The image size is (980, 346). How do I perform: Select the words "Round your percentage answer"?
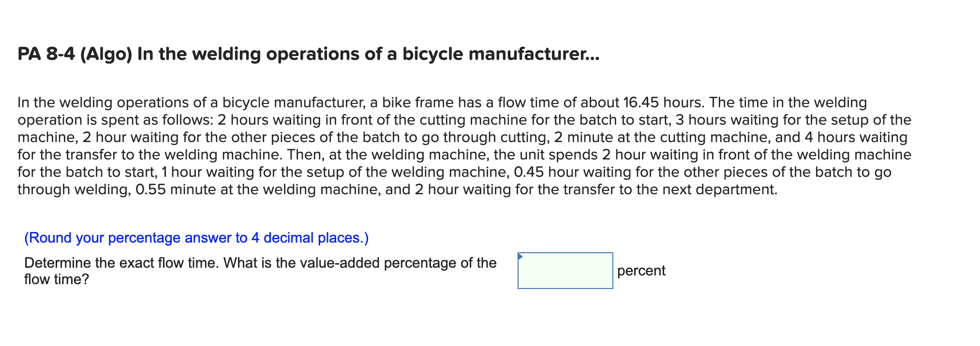click(x=131, y=237)
